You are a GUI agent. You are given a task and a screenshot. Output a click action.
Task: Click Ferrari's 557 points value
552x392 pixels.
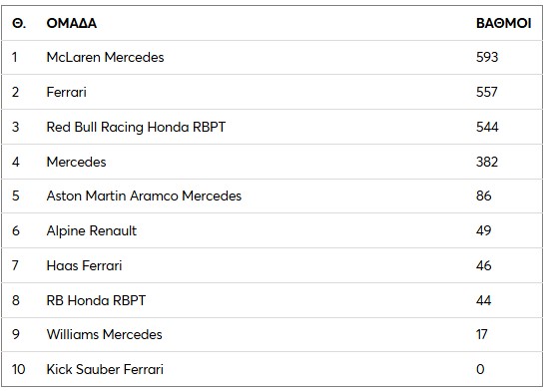coord(487,92)
